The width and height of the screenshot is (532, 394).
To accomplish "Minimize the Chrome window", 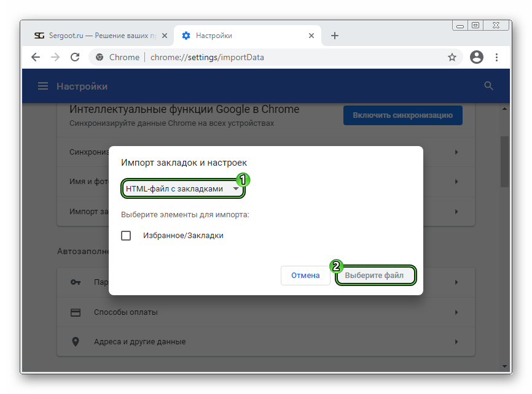I will (460, 26).
